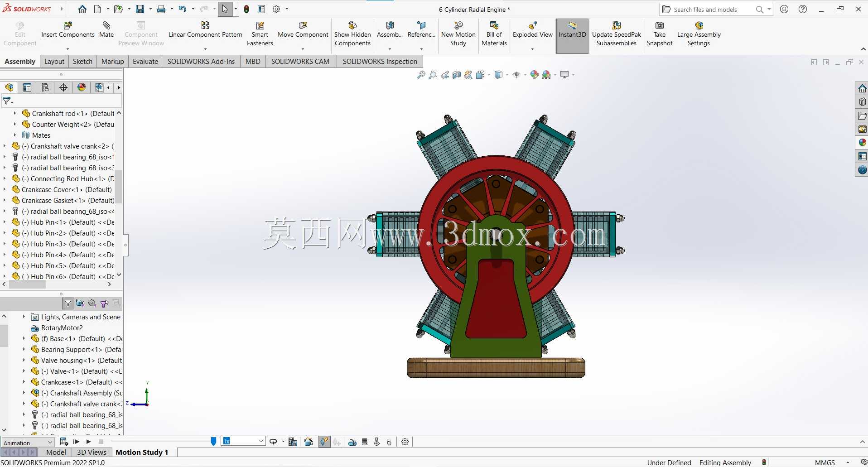Open the DisplayManager tab
The image size is (868, 467).
pyautogui.click(x=82, y=87)
